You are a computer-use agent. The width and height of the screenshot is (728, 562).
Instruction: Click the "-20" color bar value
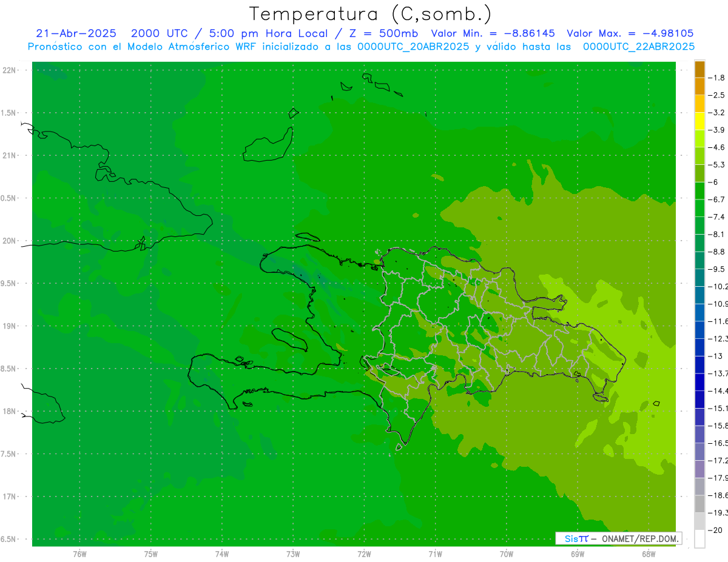click(x=715, y=530)
